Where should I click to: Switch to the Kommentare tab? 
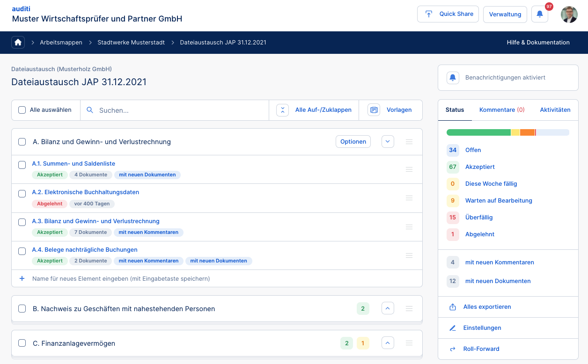tap(501, 110)
